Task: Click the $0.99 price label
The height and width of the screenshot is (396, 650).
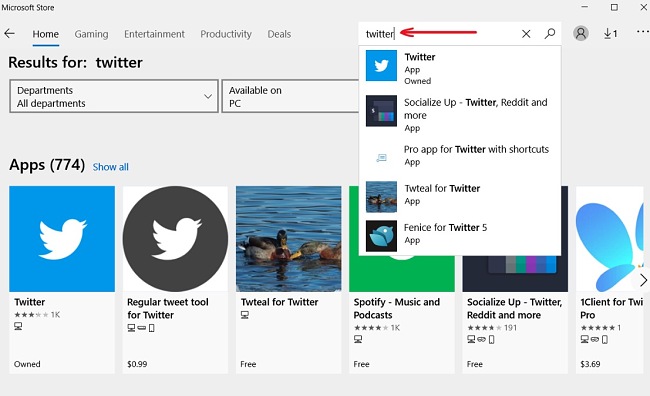Action: 137,364
